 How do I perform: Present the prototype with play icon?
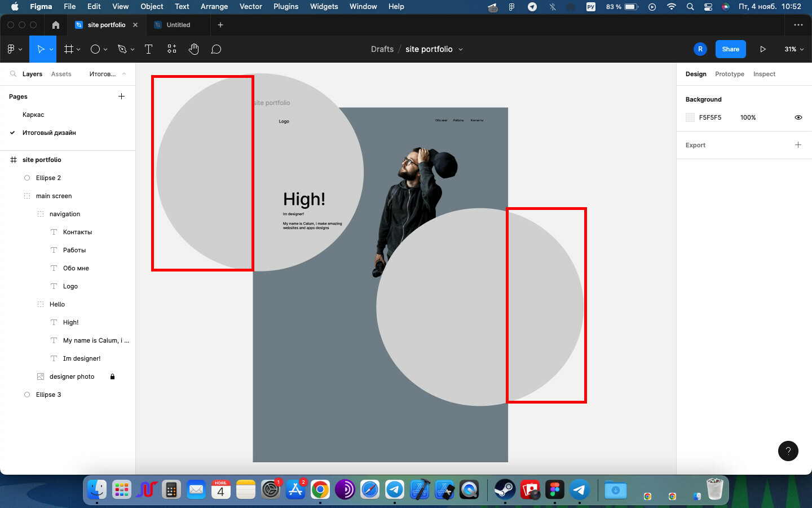763,49
